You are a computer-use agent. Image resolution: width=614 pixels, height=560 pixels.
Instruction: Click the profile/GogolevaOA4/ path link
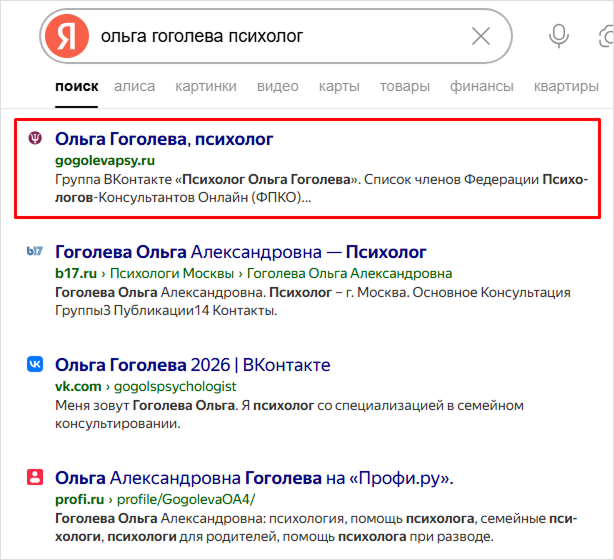tap(186, 500)
